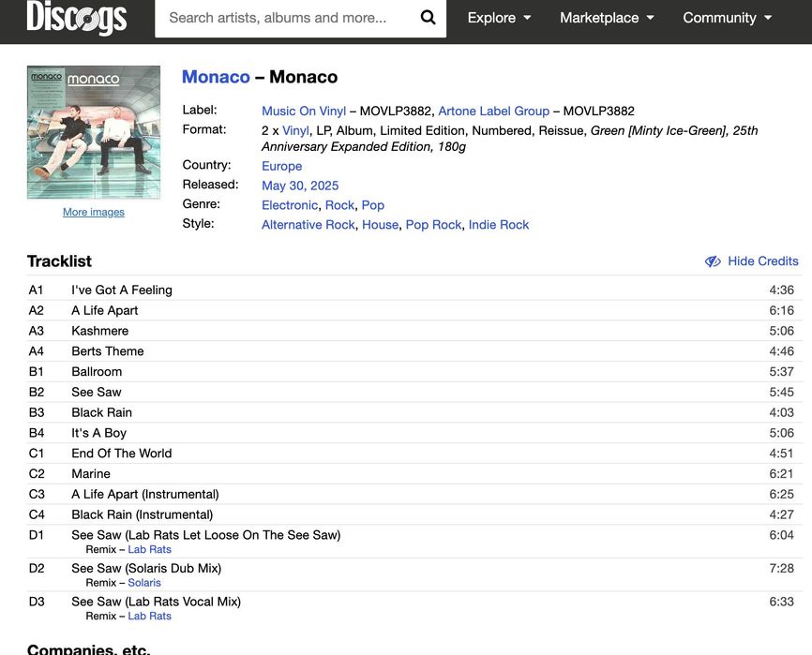Click the Lab Rats remix credit under D1
This screenshot has height=655, width=812.
150,549
